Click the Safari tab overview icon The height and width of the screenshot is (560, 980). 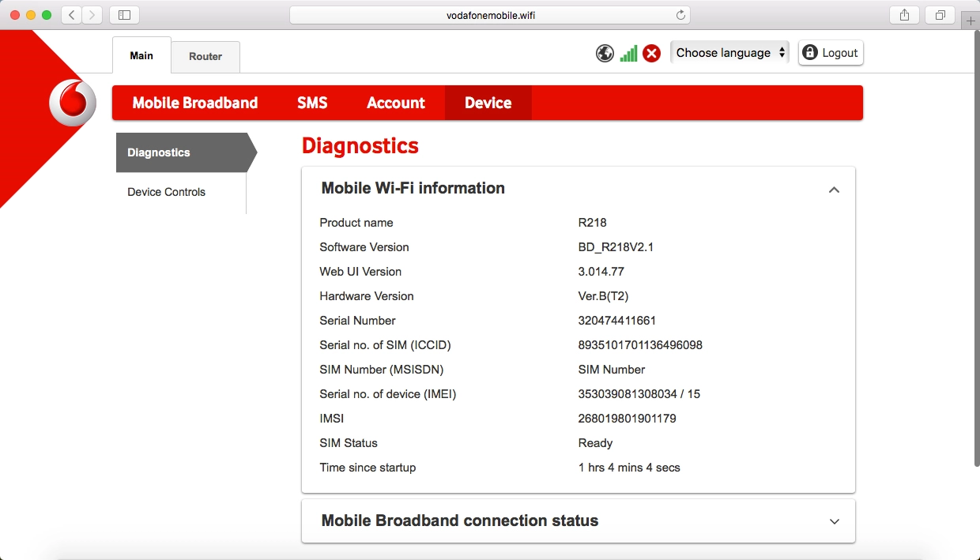point(939,14)
